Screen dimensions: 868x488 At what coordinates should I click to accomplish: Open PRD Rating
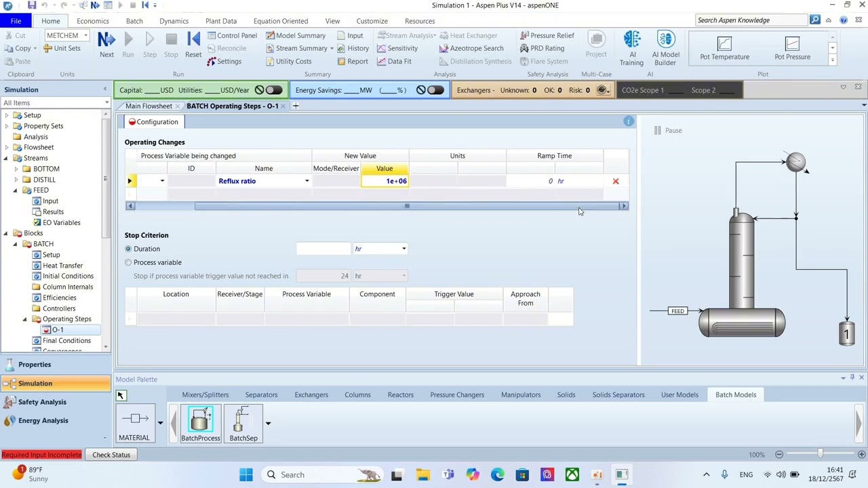click(542, 48)
